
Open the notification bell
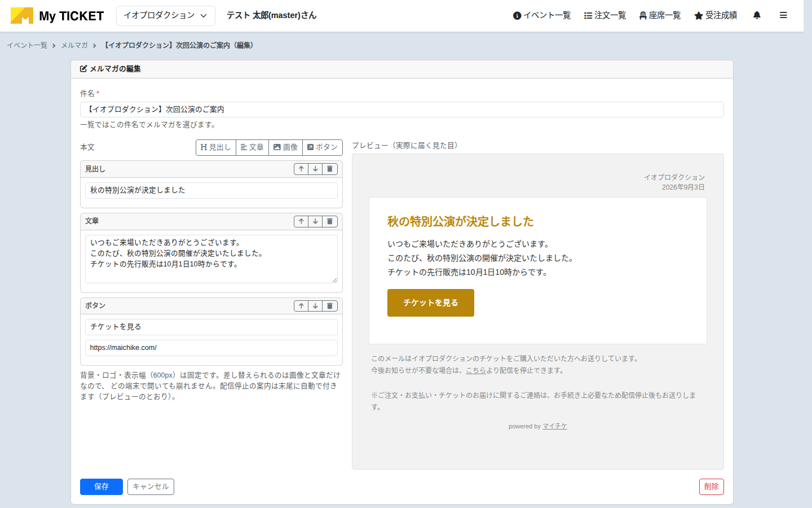[757, 15]
